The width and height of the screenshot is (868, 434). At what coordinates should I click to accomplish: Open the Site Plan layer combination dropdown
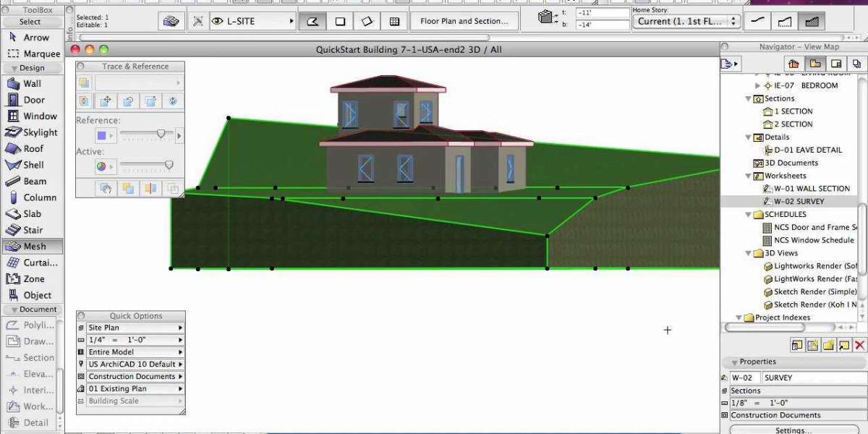point(135,328)
